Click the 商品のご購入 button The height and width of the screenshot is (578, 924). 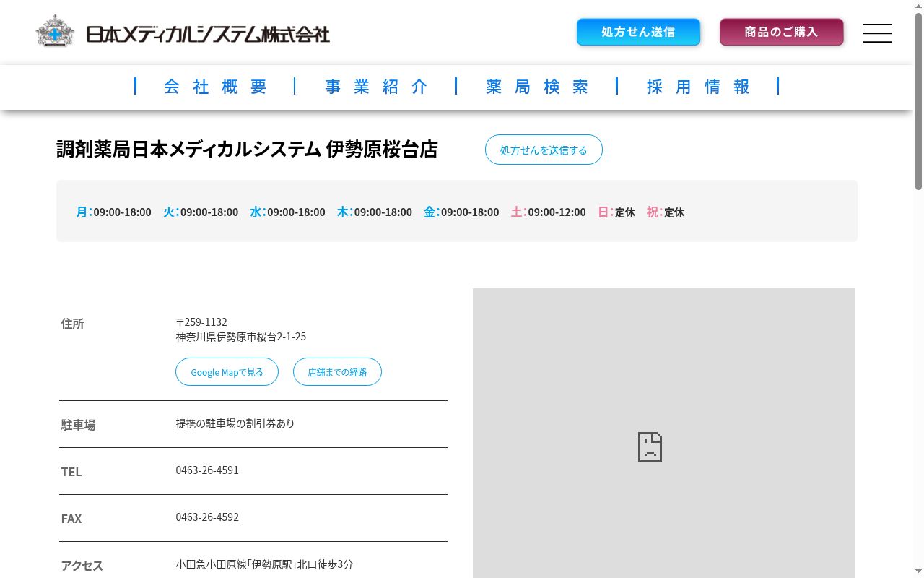pos(781,32)
